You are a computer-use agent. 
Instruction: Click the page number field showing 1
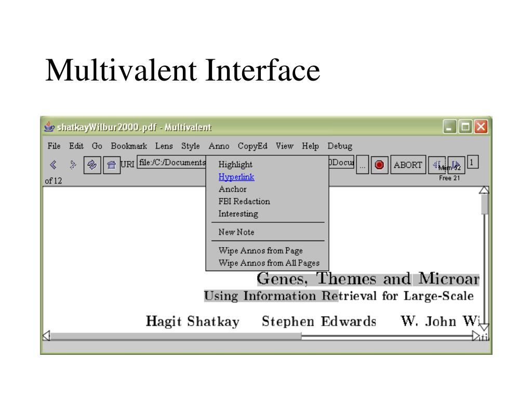pyautogui.click(x=473, y=162)
